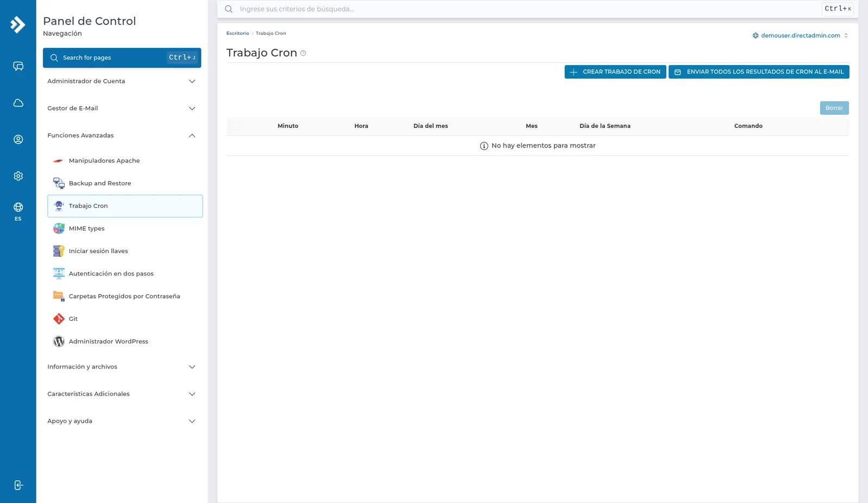Click the MIME types icon
868x503 pixels.
tap(59, 229)
